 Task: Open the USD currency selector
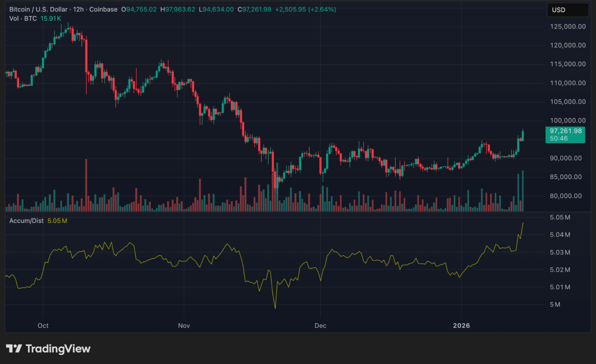pyautogui.click(x=567, y=10)
